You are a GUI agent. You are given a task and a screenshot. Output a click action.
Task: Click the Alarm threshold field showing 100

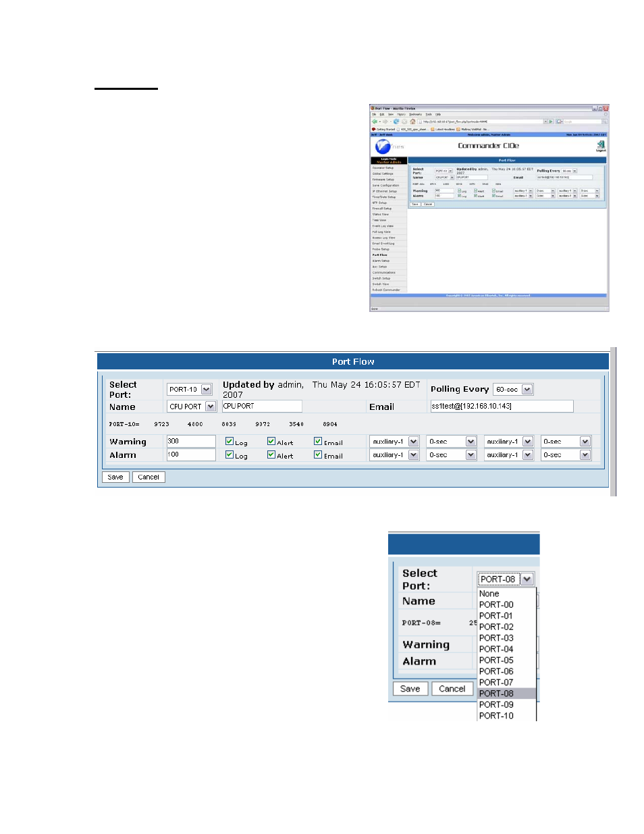191,454
